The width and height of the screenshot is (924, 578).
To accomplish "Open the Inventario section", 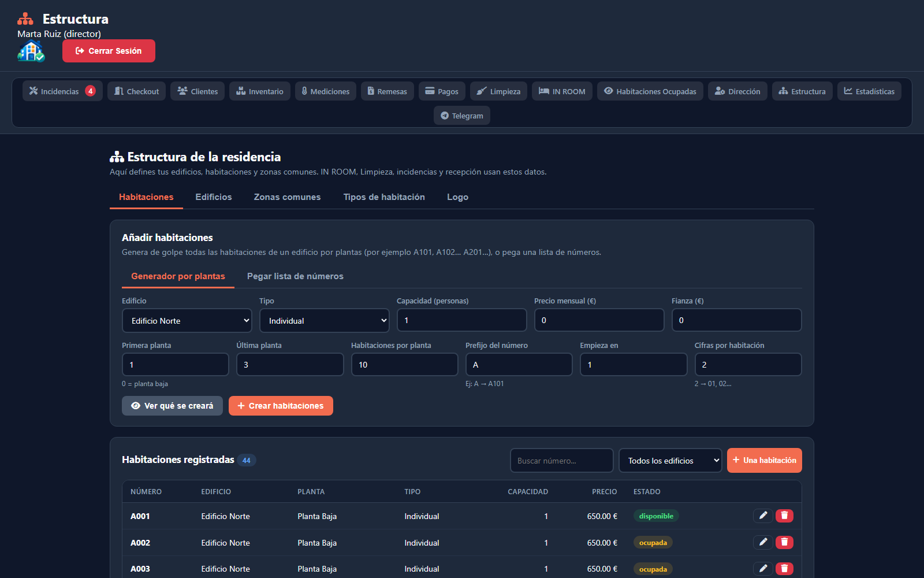I will point(260,91).
